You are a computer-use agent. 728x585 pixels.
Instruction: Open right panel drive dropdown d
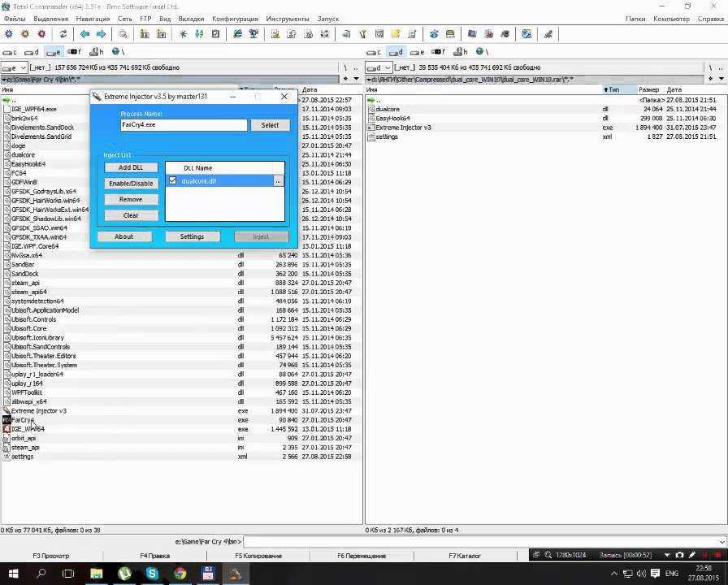point(379,67)
